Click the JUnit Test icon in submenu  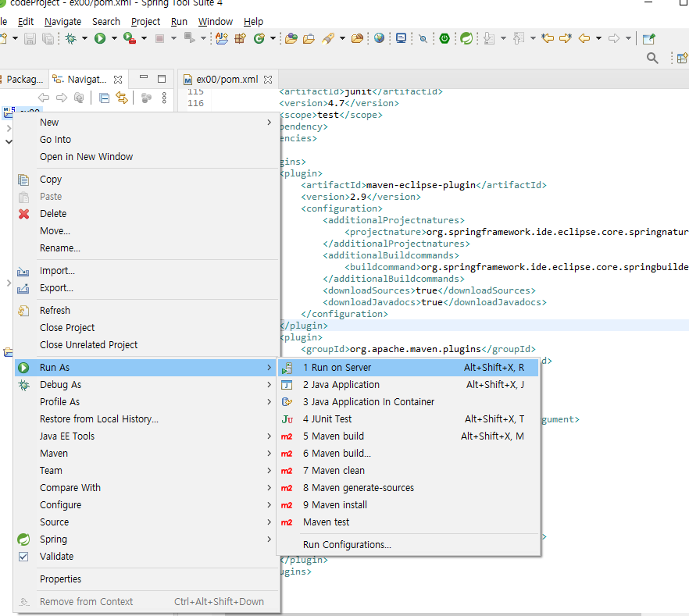287,419
